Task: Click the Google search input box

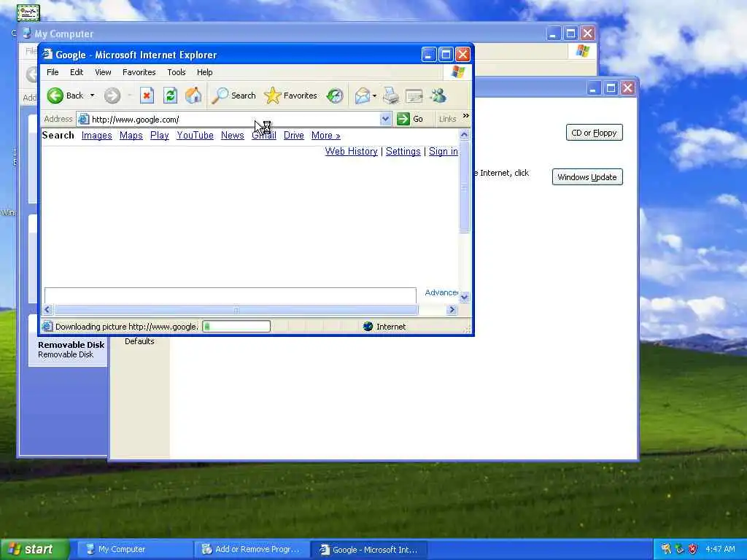Action: (230, 295)
